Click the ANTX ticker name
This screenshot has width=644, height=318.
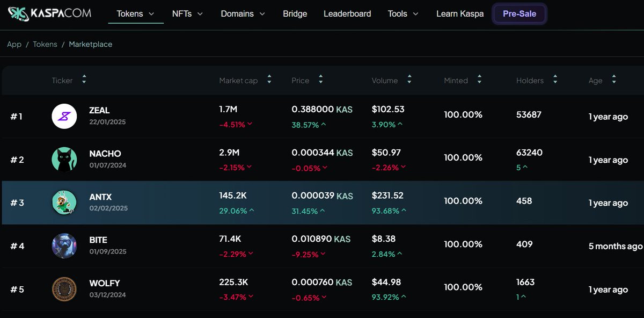[100, 197]
